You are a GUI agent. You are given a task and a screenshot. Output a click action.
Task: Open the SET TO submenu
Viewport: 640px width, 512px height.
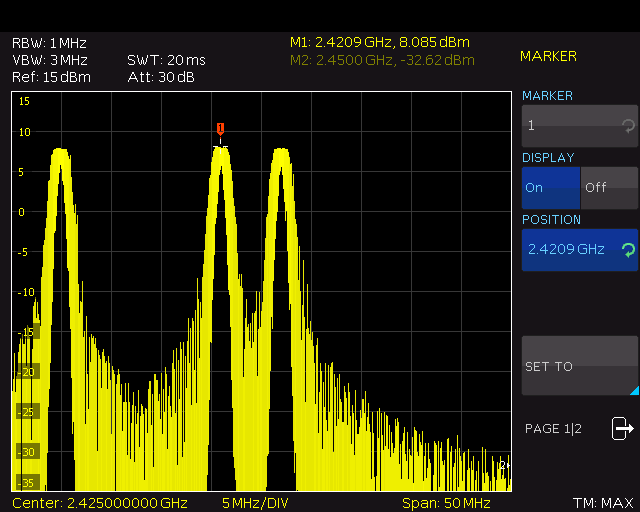(580, 366)
